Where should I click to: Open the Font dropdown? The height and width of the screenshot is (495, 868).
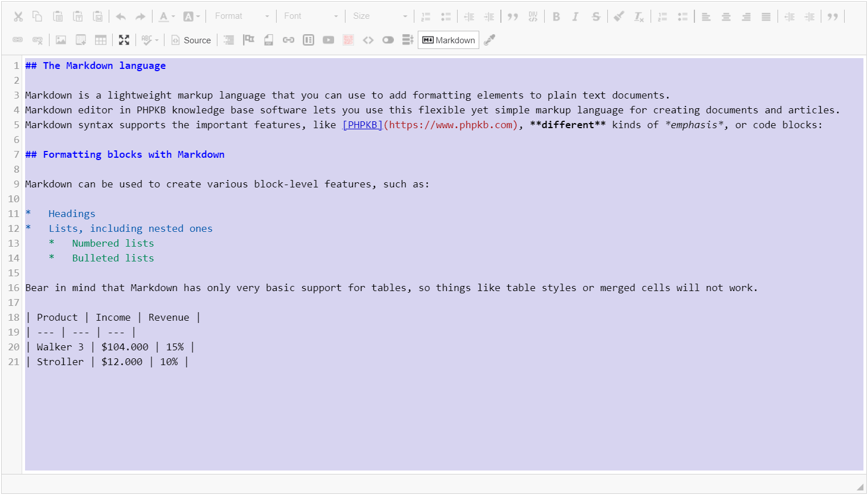[x=311, y=17]
